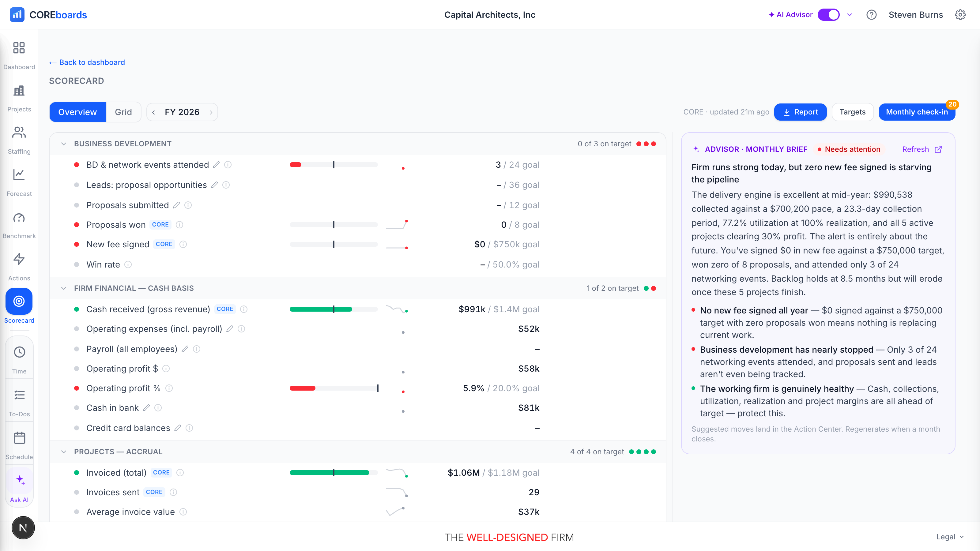This screenshot has width=980, height=551.
Task: Click Operating profit % red progress bar
Action: [334, 388]
